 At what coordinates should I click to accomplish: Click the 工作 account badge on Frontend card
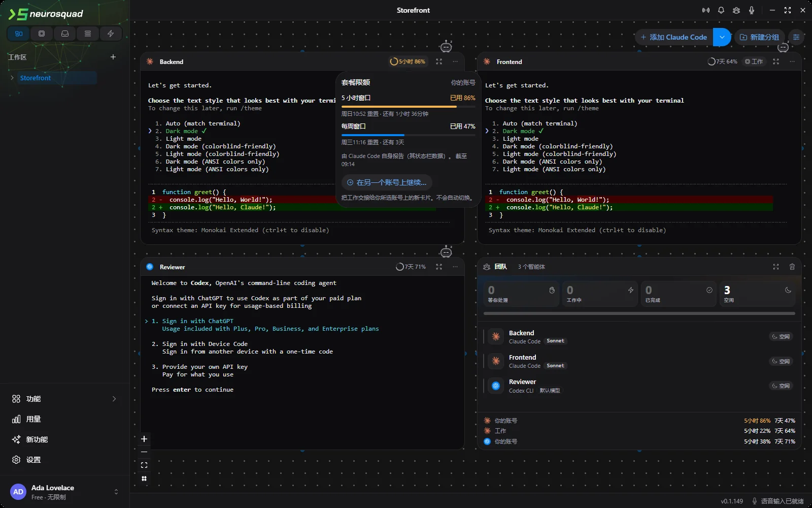coord(754,61)
